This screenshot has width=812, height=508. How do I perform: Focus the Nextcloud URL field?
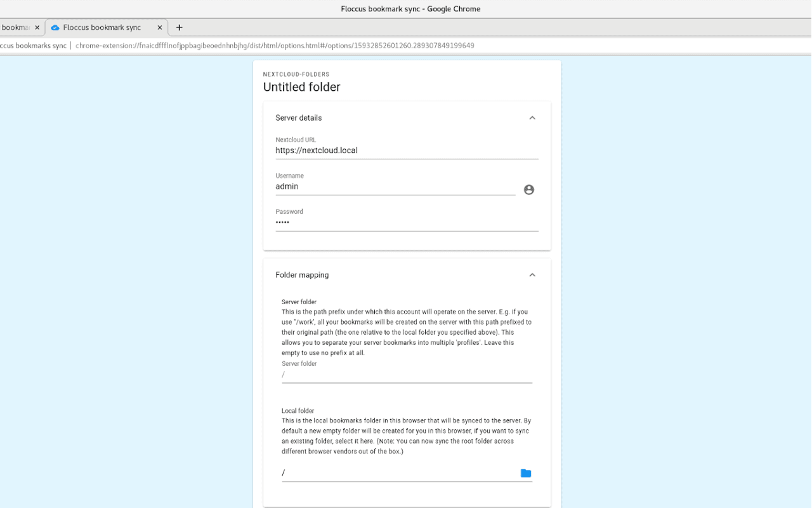(407, 150)
